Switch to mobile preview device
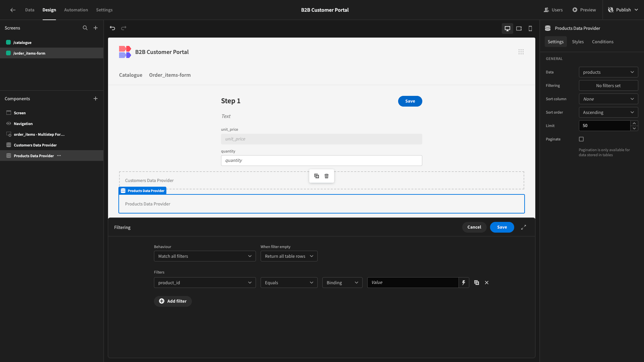This screenshot has width=644, height=362. tap(530, 28)
